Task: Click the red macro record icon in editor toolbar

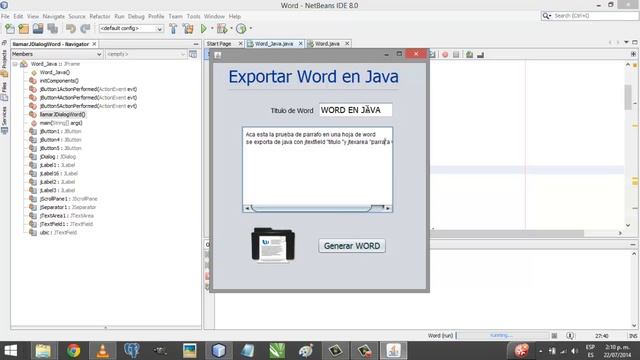Action: click(445, 55)
